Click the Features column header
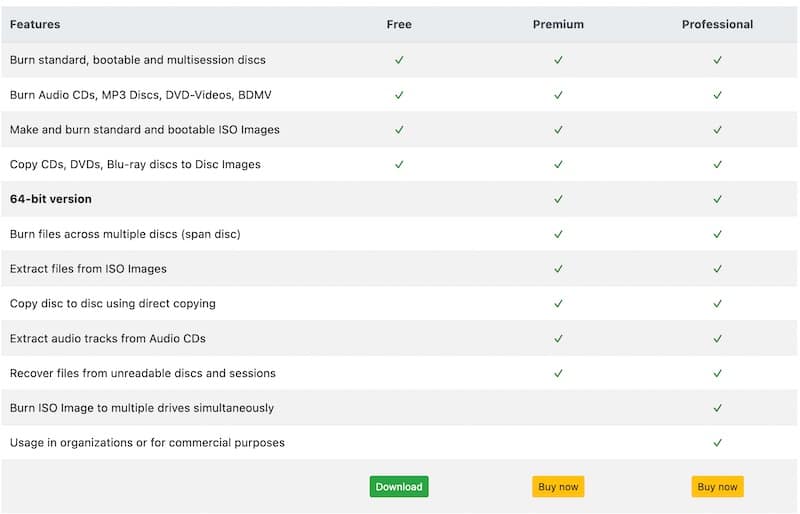This screenshot has width=800, height=514. pos(35,24)
